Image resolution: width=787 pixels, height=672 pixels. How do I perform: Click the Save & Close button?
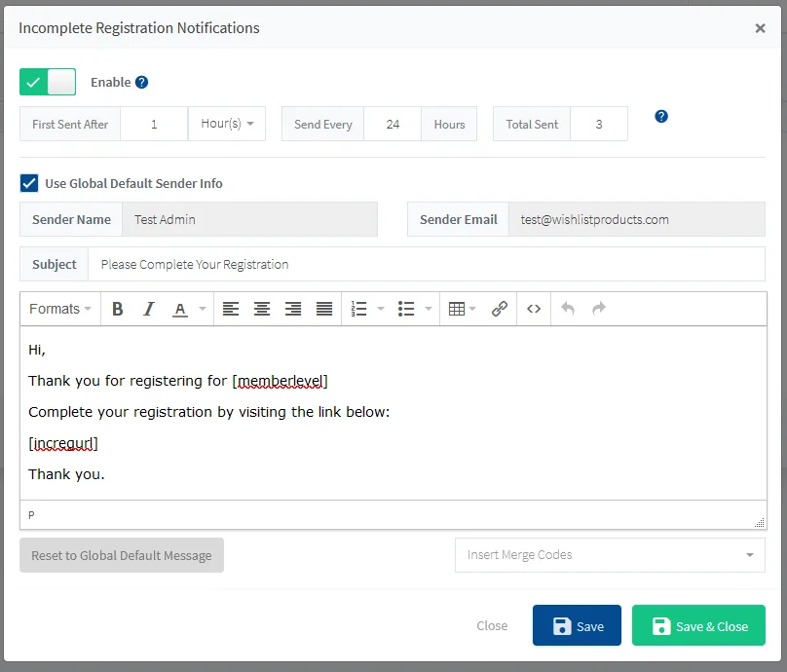pyautogui.click(x=698, y=625)
